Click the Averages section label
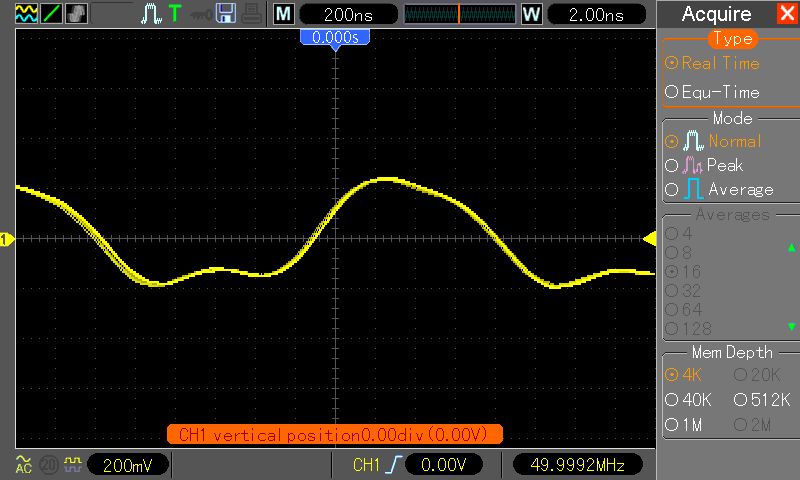 point(733,214)
